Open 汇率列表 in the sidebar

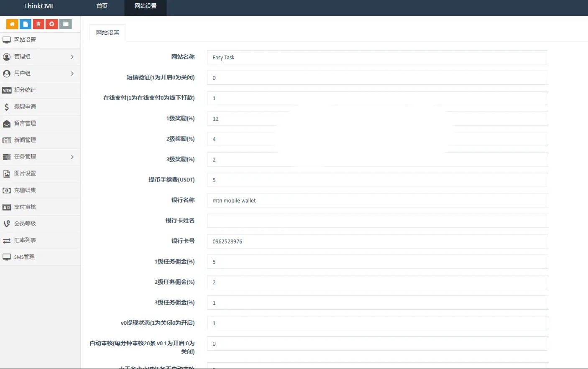[x=40, y=241]
